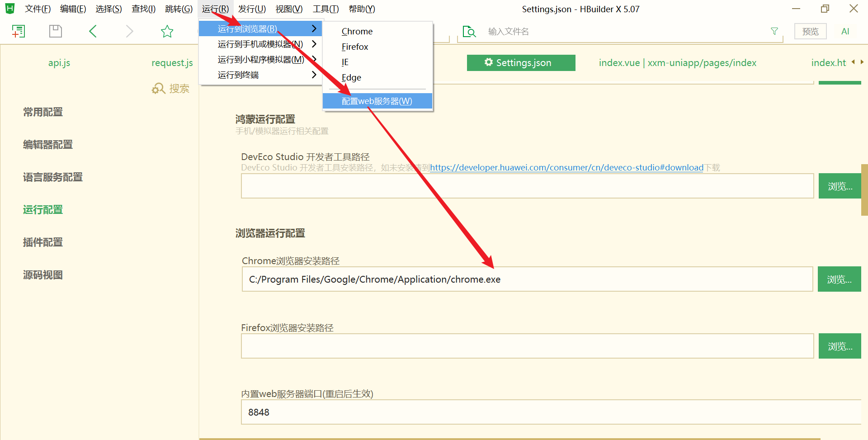
Task: Restore the window with the maximize button
Action: click(825, 9)
